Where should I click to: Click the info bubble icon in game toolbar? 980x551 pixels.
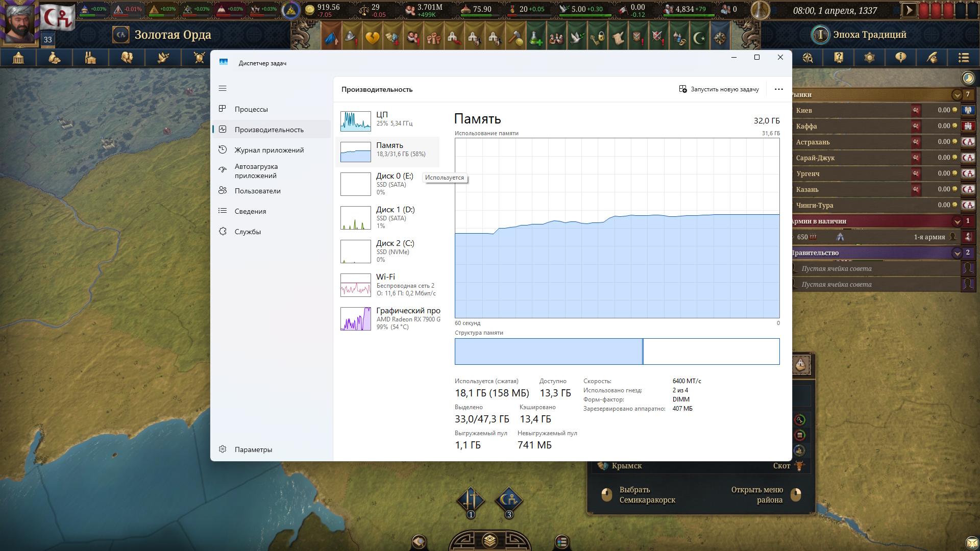click(901, 58)
